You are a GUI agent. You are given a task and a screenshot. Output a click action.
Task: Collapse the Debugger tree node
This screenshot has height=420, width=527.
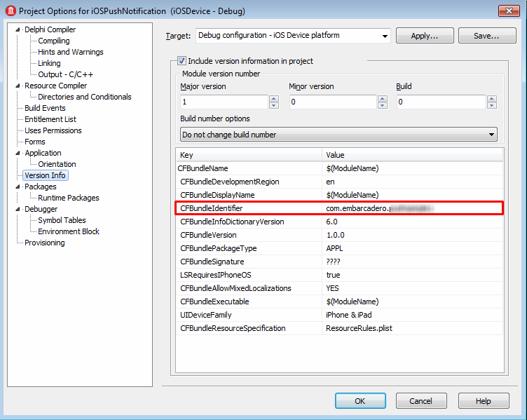(18, 209)
